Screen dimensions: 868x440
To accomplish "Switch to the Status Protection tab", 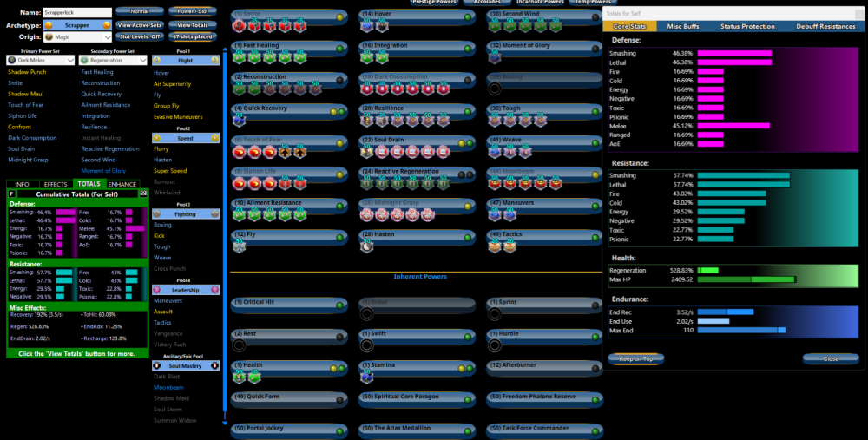I will tap(747, 26).
